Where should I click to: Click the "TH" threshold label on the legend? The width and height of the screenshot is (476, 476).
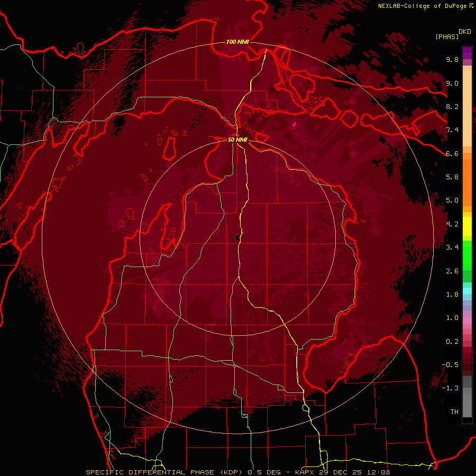pyautogui.click(x=454, y=412)
